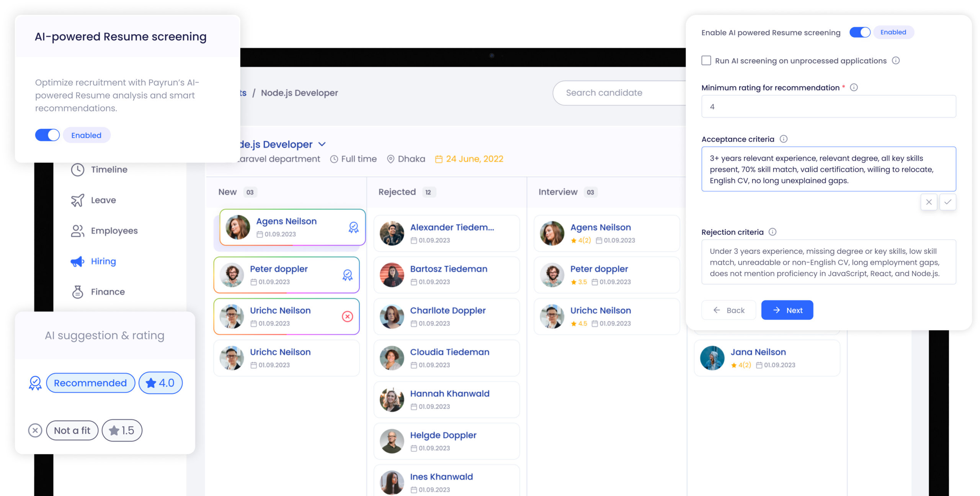Confirm acceptance criteria with checkmark button

(x=947, y=202)
